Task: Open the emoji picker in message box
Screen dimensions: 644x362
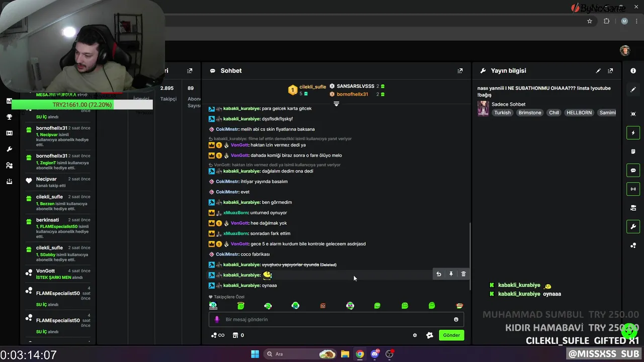Action: 456,319
